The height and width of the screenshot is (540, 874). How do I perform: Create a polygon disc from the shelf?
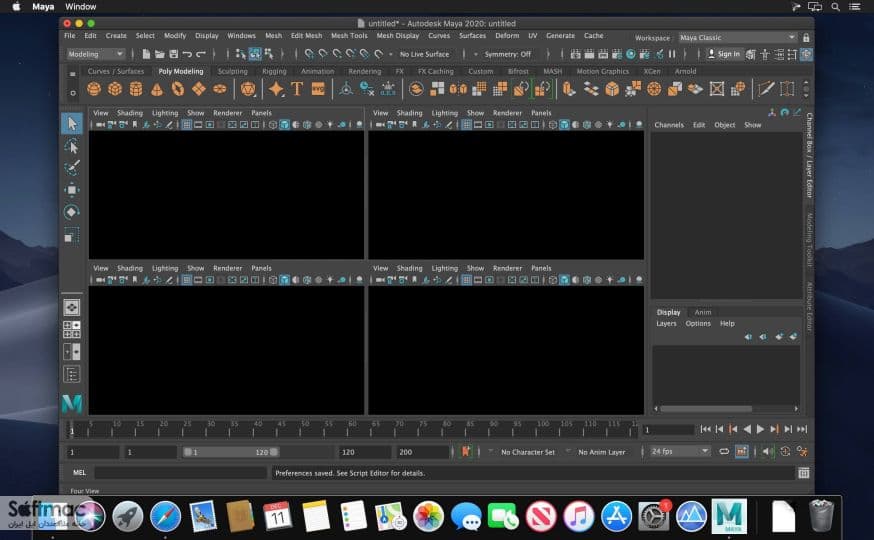[x=220, y=89]
